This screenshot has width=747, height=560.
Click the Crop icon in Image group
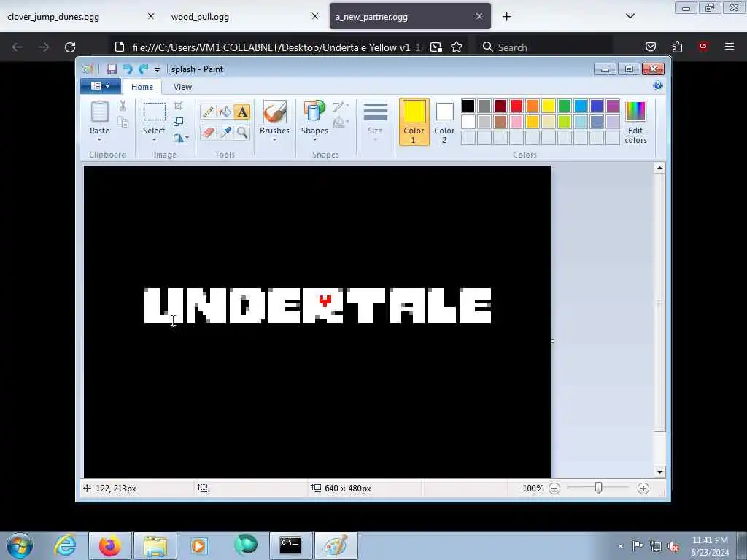coord(179,106)
